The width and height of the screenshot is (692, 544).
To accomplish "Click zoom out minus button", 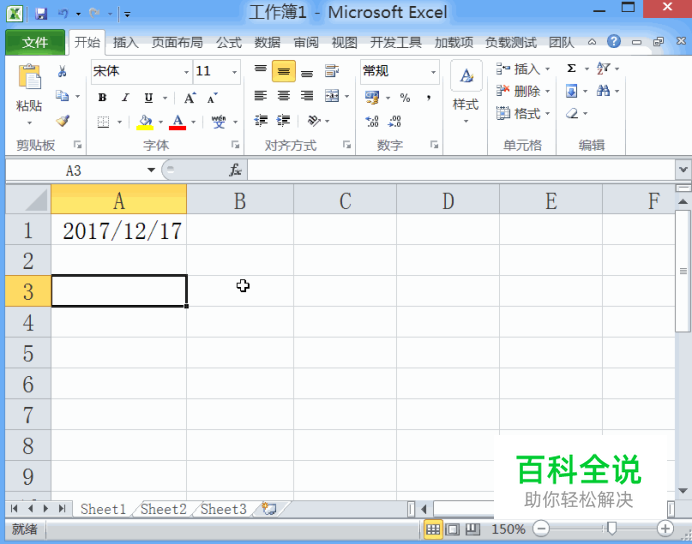I will 541,529.
